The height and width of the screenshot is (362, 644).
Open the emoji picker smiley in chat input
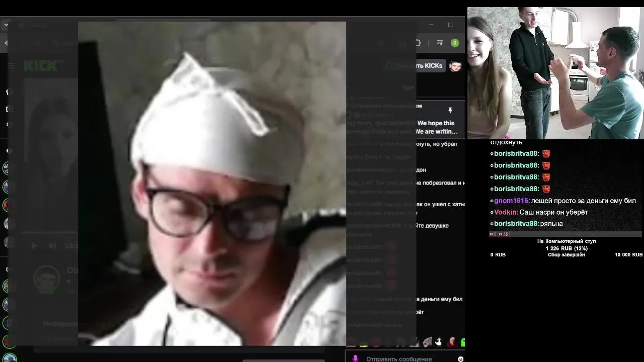(x=460, y=359)
